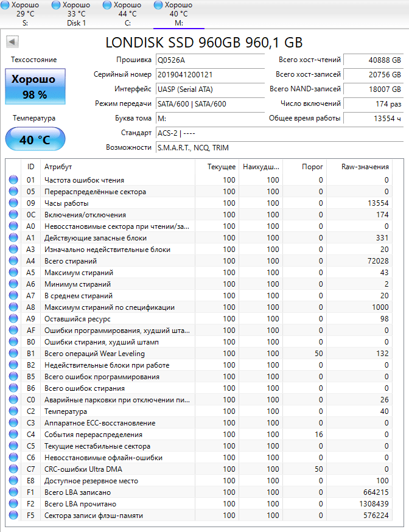The width and height of the screenshot is (409, 532).
Task: Click the Raw-значения column header
Action: tap(360, 167)
